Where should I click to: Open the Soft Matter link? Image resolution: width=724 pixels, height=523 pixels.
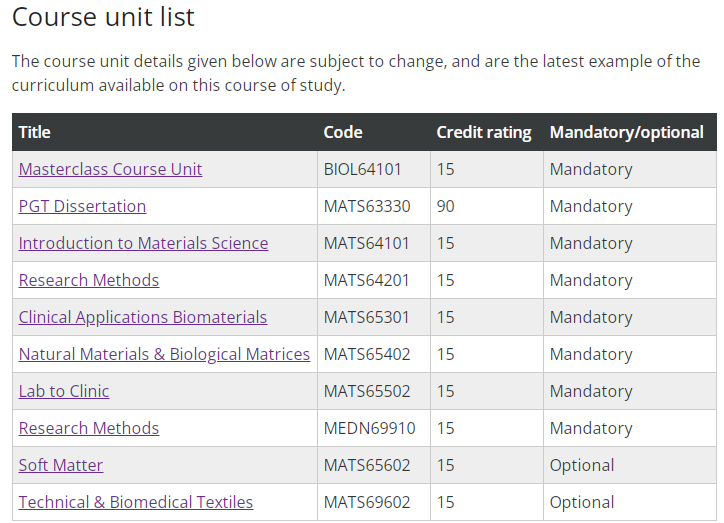click(x=60, y=465)
